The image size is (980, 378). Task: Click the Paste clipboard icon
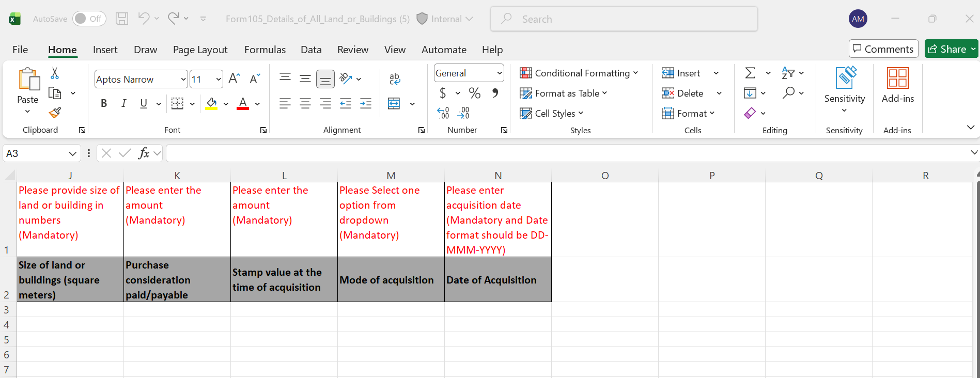[28, 80]
